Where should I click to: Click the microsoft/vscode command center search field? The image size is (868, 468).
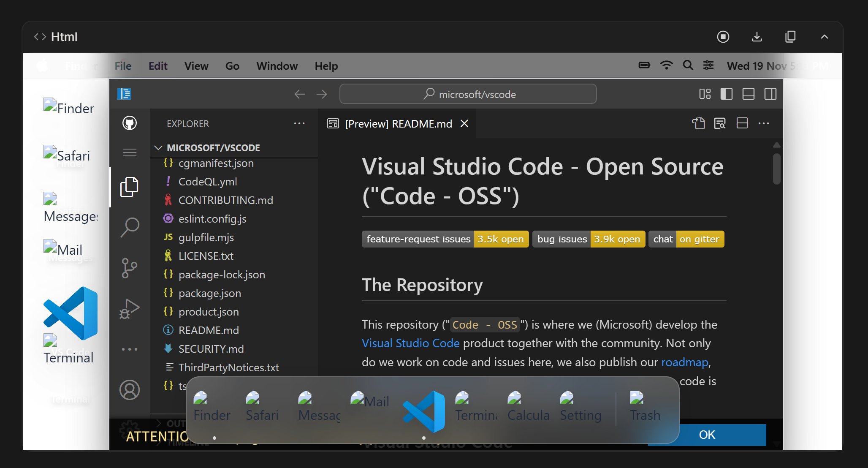(x=468, y=94)
